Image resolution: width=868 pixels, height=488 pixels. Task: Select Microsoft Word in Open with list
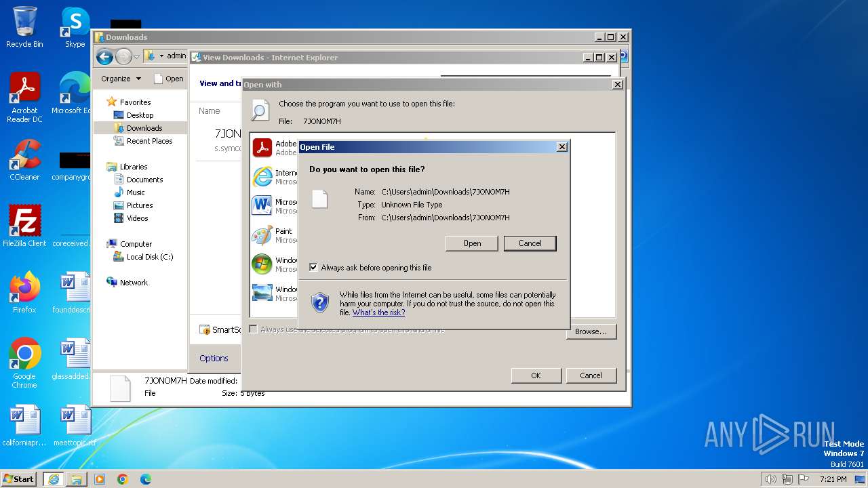tap(262, 205)
